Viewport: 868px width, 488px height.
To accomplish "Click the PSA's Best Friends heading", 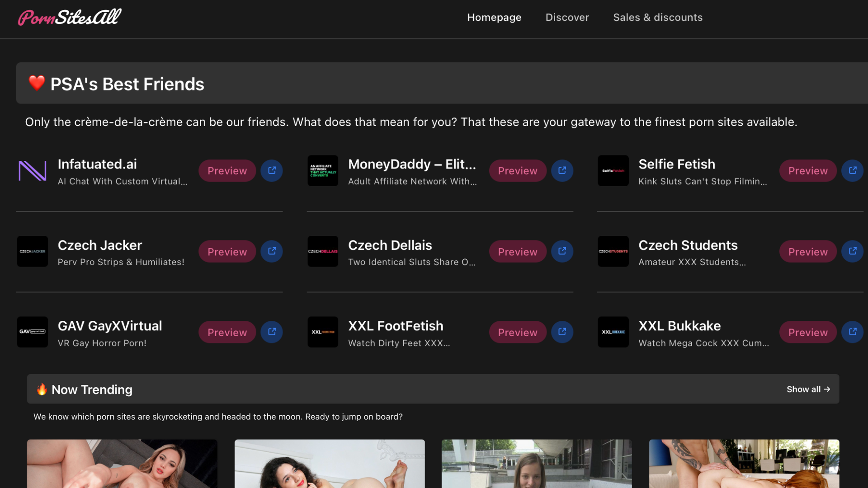I will 127,84.
